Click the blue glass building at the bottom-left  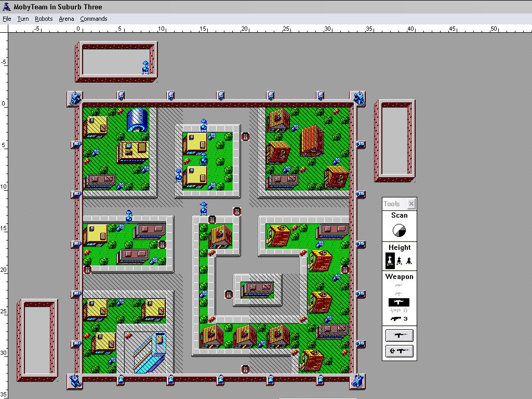[x=150, y=352]
